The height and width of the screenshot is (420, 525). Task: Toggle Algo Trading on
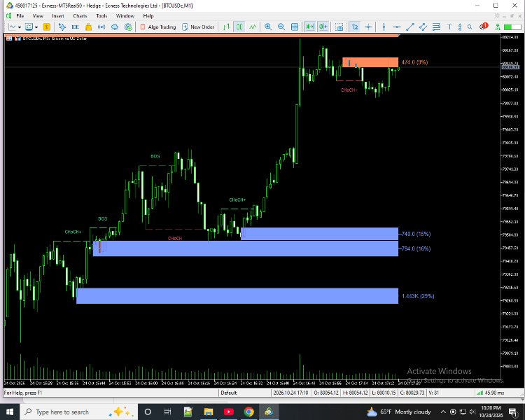(x=157, y=27)
